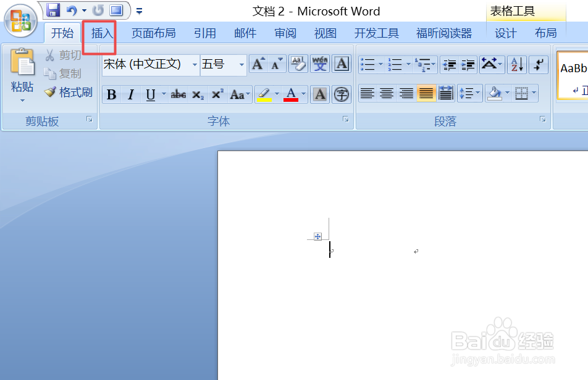Open the table tools 设计 tab

click(505, 33)
